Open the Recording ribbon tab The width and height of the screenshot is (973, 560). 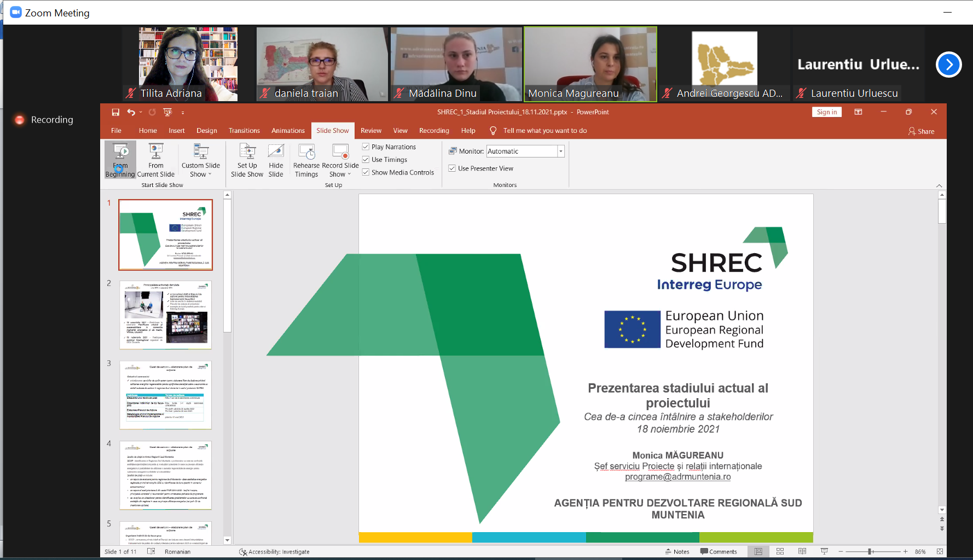tap(434, 131)
